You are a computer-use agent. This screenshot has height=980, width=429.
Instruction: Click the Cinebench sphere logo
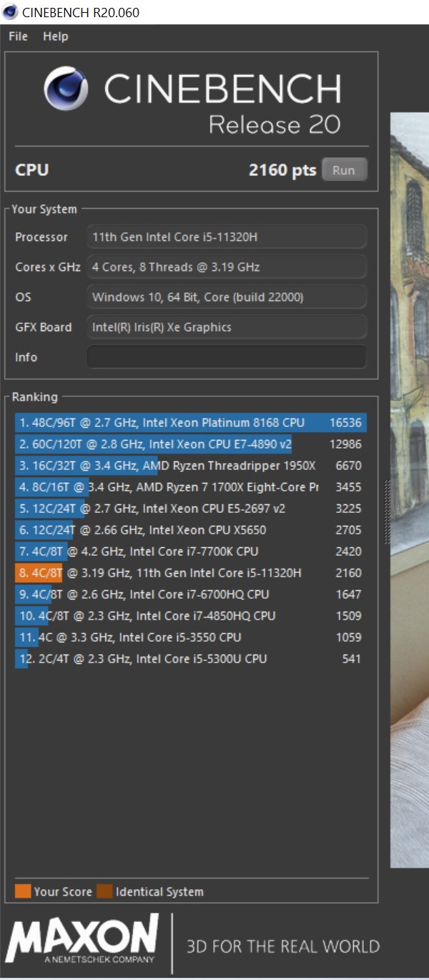[67, 89]
